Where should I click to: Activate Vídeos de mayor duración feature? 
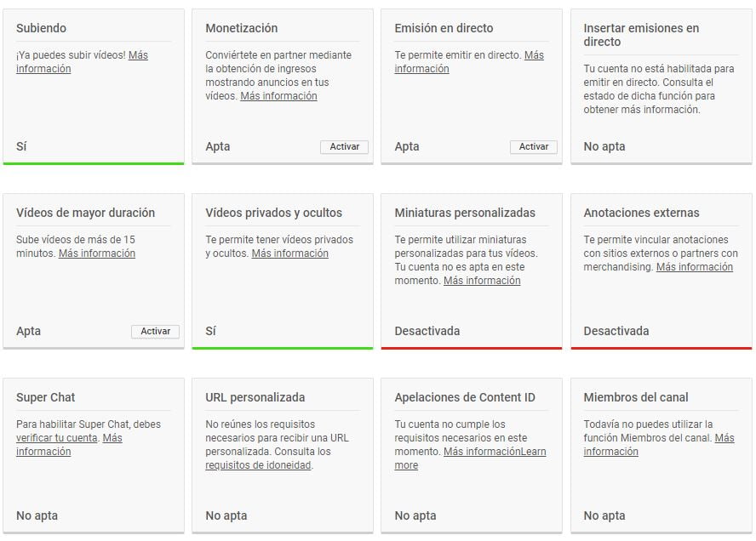point(155,332)
